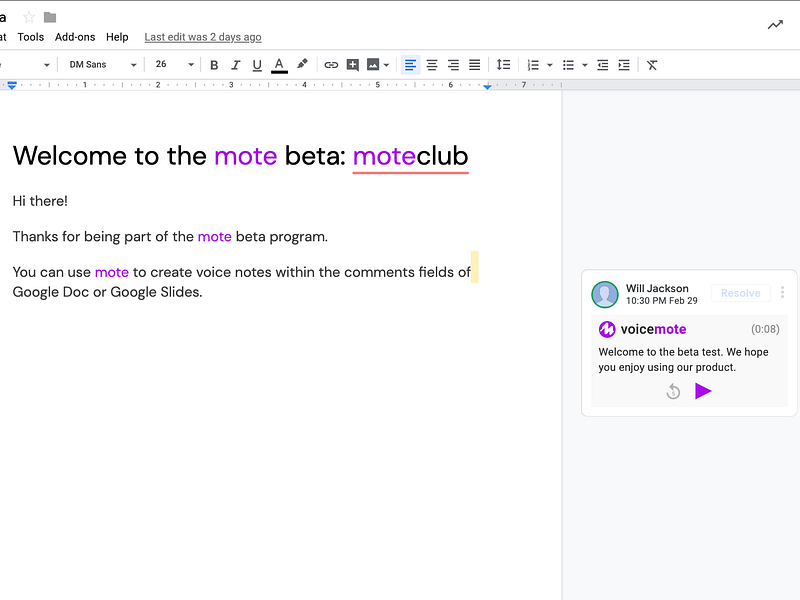
Task: Click the left indent ruler marker
Action: [x=12, y=85]
